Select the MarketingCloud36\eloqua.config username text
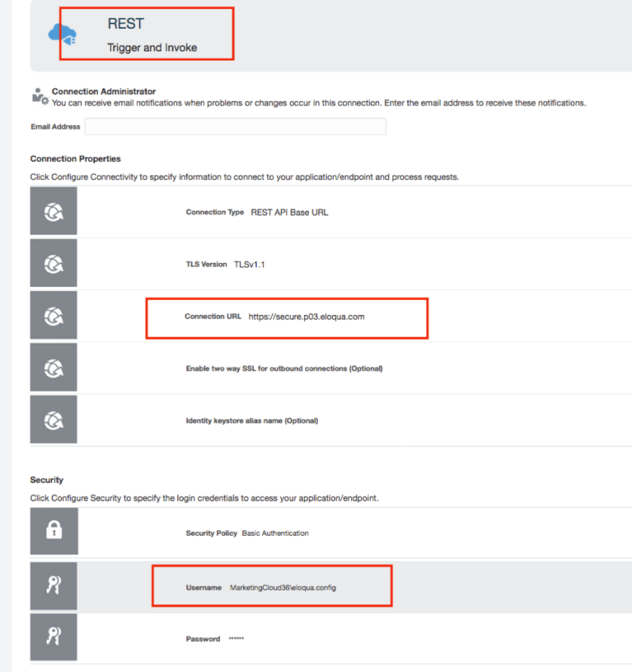The width and height of the screenshot is (632, 672). click(x=282, y=587)
